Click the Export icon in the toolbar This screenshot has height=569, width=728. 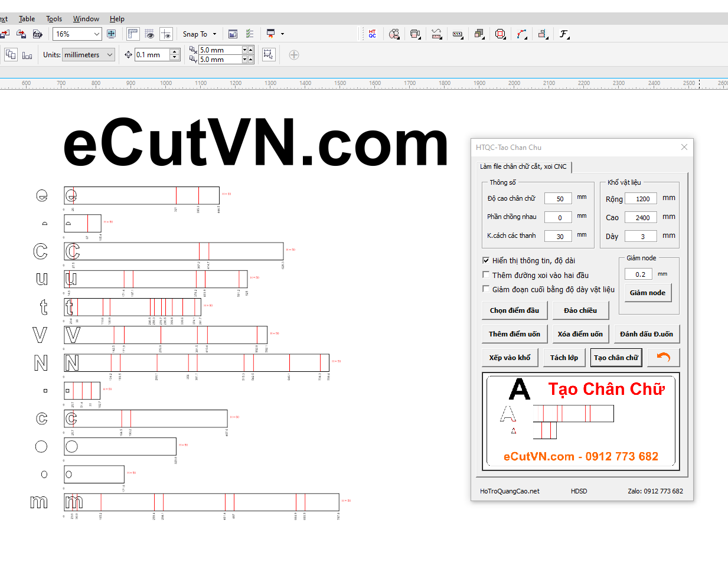click(21, 34)
